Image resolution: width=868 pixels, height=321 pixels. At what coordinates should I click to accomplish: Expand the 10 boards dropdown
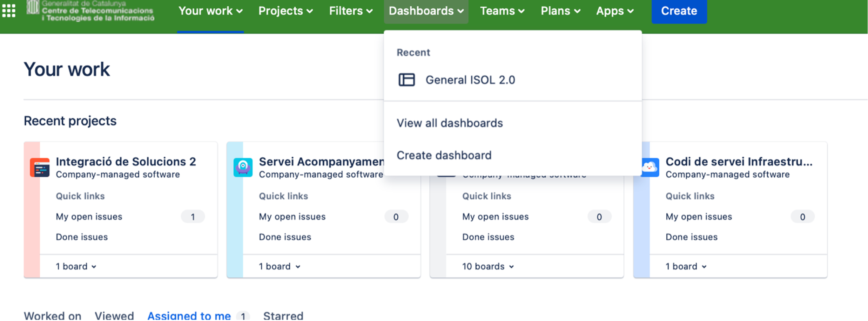coord(488,266)
